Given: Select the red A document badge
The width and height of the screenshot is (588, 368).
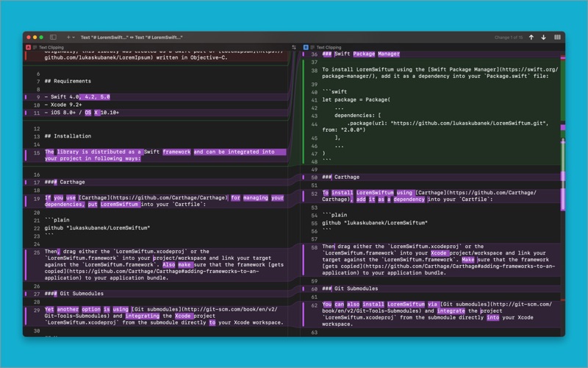Looking at the screenshot, I should pyautogui.click(x=28, y=47).
